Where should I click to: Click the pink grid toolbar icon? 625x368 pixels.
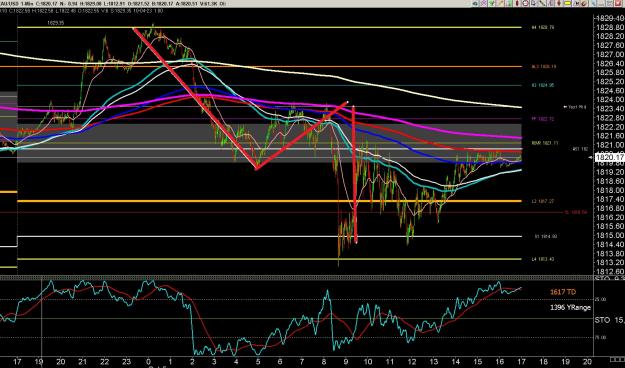click(484, 3)
